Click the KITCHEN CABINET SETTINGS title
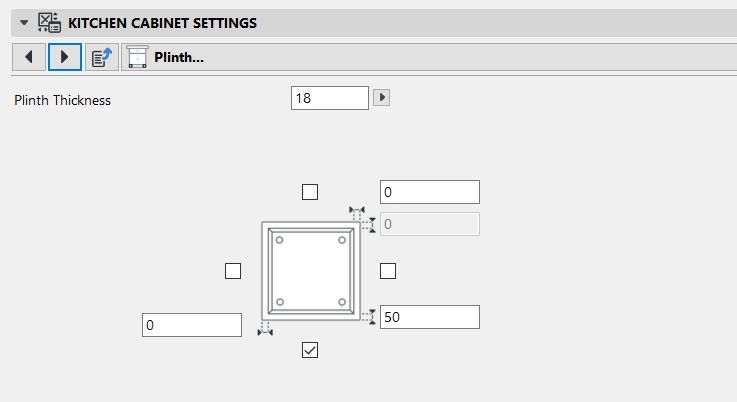 162,21
